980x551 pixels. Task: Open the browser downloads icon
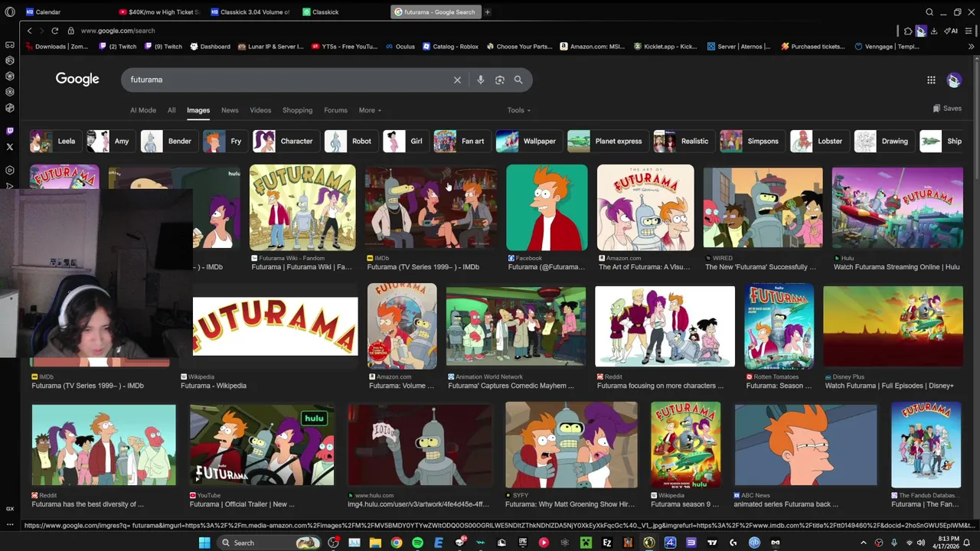point(933,31)
